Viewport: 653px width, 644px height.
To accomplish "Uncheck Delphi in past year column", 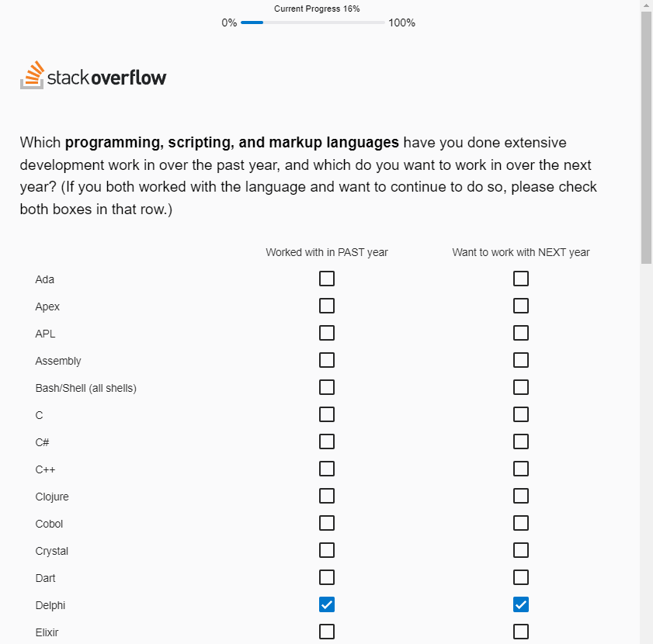I will point(327,604).
